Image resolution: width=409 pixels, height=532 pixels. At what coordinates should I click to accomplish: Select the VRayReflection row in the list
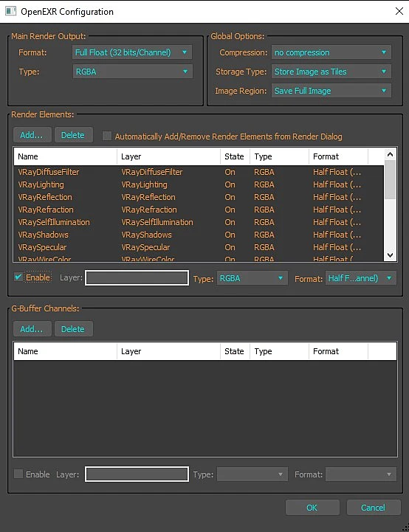[199, 197]
